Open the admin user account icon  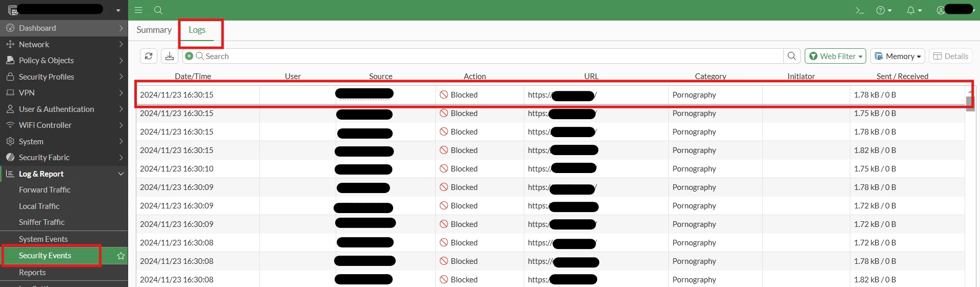click(x=941, y=10)
